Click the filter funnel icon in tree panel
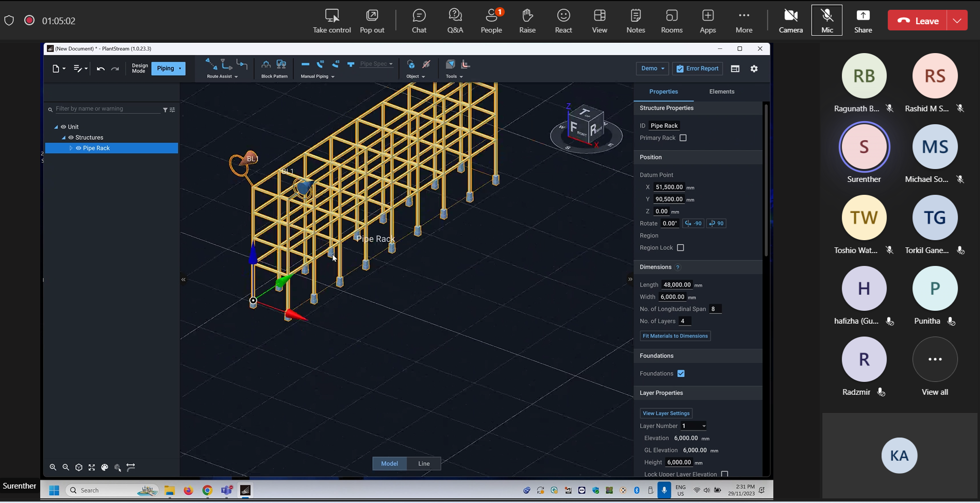This screenshot has height=503, width=980. (165, 110)
